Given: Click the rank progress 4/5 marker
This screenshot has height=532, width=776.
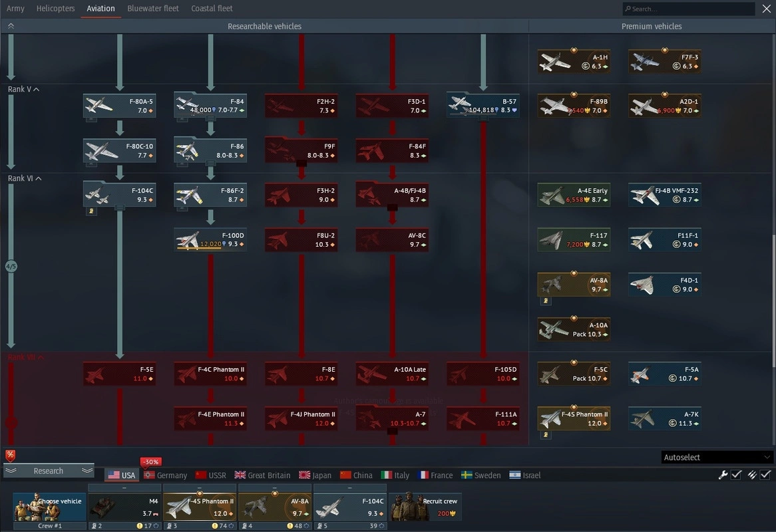Looking at the screenshot, I should 11,267.
